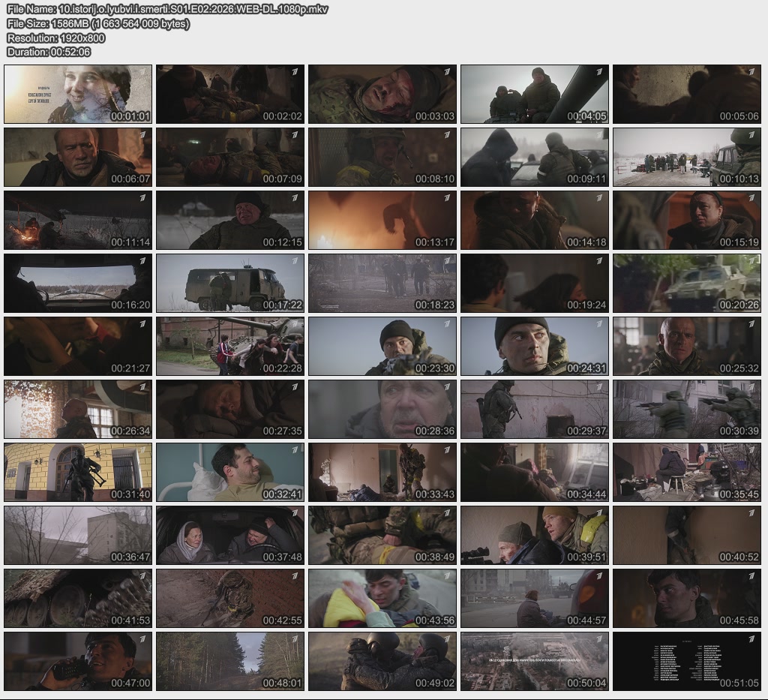The height and width of the screenshot is (700, 768).
Task: Click the snowy checkpoint frame at 00:10:13
Action: coord(686,157)
